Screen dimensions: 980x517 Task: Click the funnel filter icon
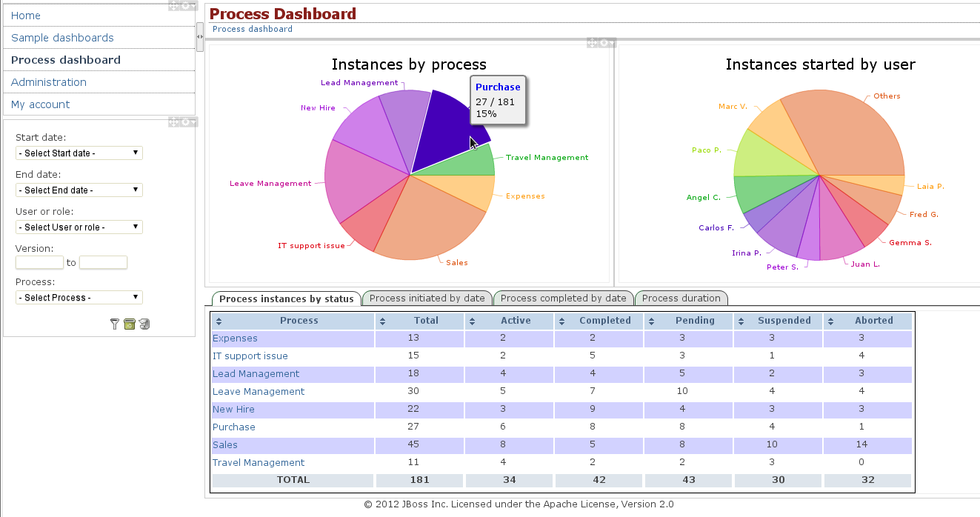point(114,324)
